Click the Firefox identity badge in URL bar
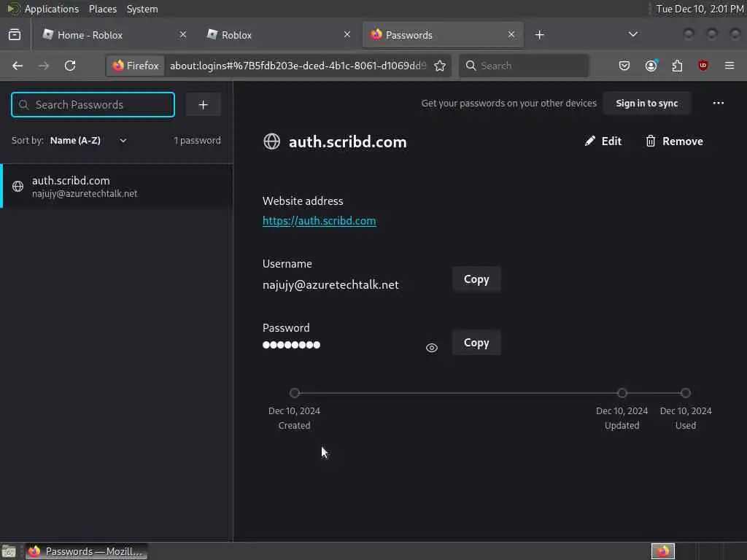This screenshot has width=747, height=560. coord(136,66)
